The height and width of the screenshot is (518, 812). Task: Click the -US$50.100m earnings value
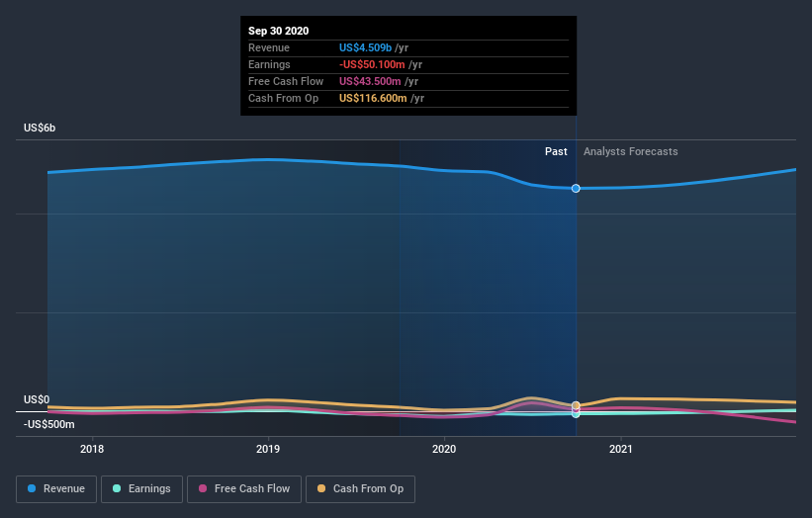pos(372,64)
